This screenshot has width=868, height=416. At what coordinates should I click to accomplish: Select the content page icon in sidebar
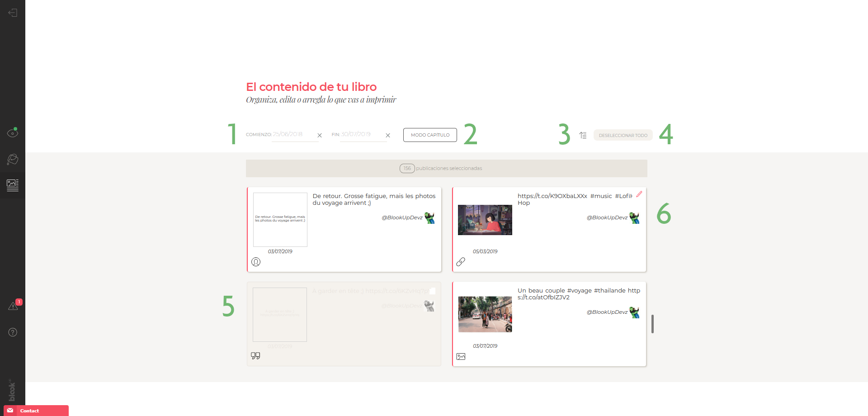pos(13,185)
